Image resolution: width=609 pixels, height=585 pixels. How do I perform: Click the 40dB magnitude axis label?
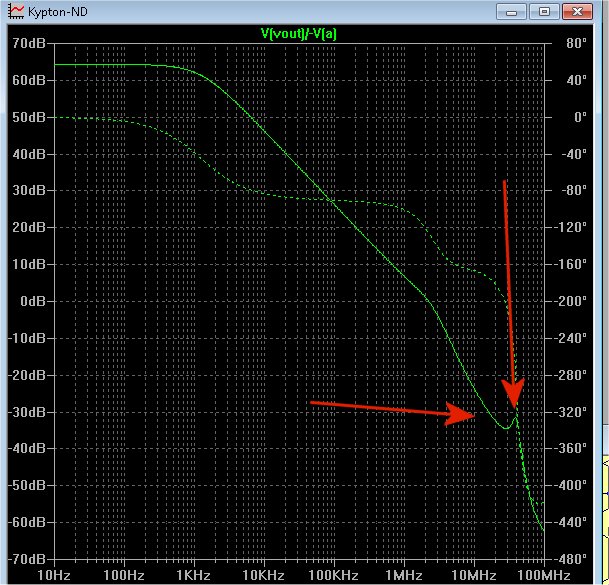point(29,154)
